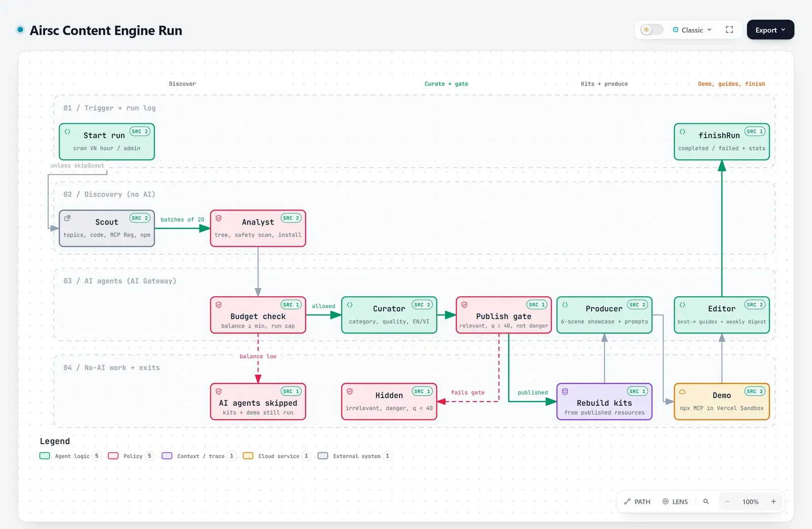Select the Policy legend swatch
The height and width of the screenshot is (529, 812).
click(x=113, y=456)
